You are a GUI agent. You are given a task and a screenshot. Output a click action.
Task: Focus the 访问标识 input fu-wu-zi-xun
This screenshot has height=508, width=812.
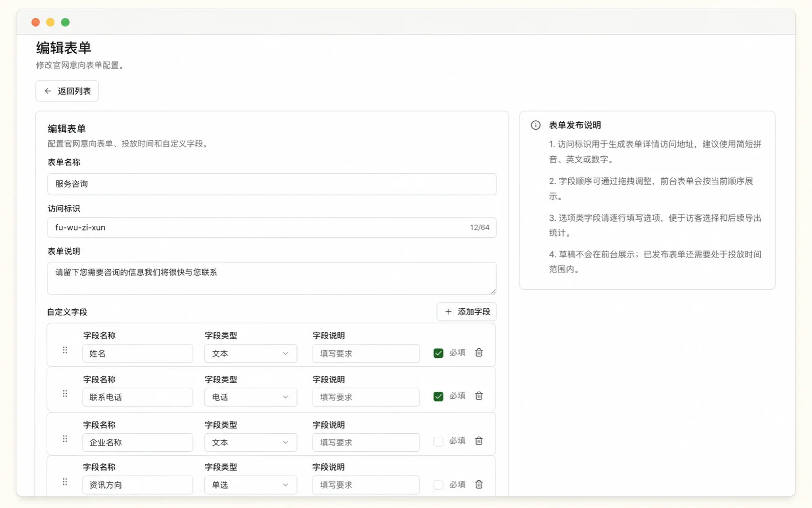(272, 227)
